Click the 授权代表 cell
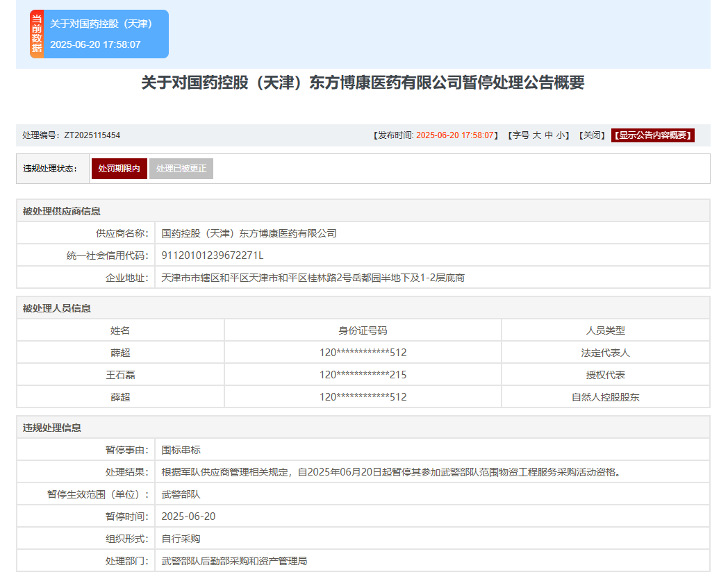This screenshot has height=588, width=728. click(606, 375)
